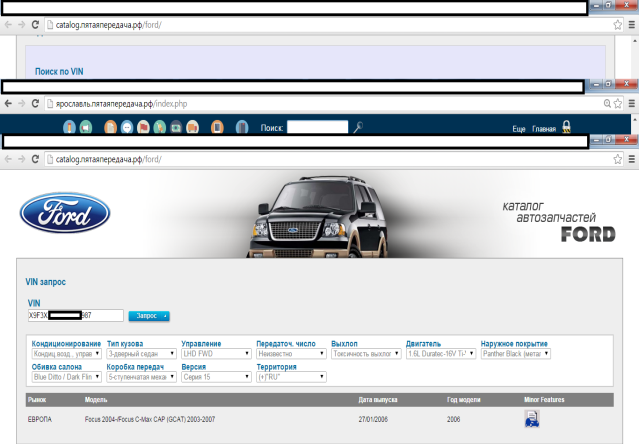Open the blue building icon in the blue toolbar

point(242,127)
